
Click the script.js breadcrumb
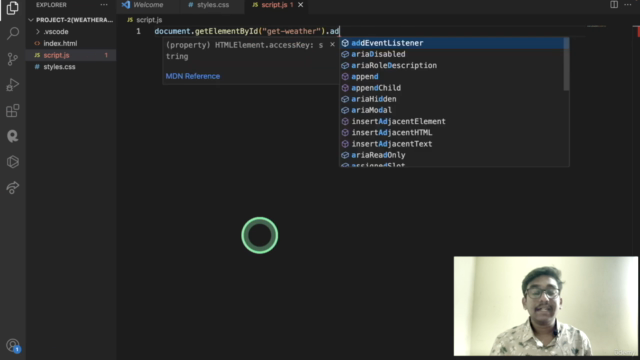(x=145, y=20)
